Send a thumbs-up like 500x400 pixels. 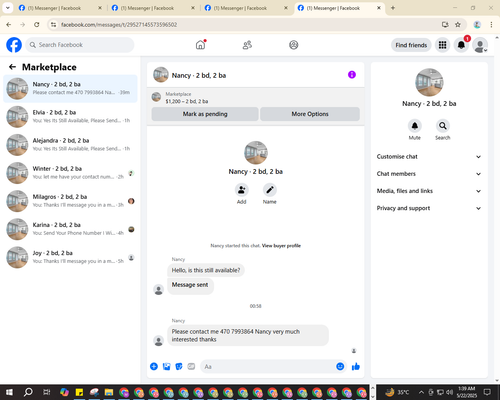[356, 367]
